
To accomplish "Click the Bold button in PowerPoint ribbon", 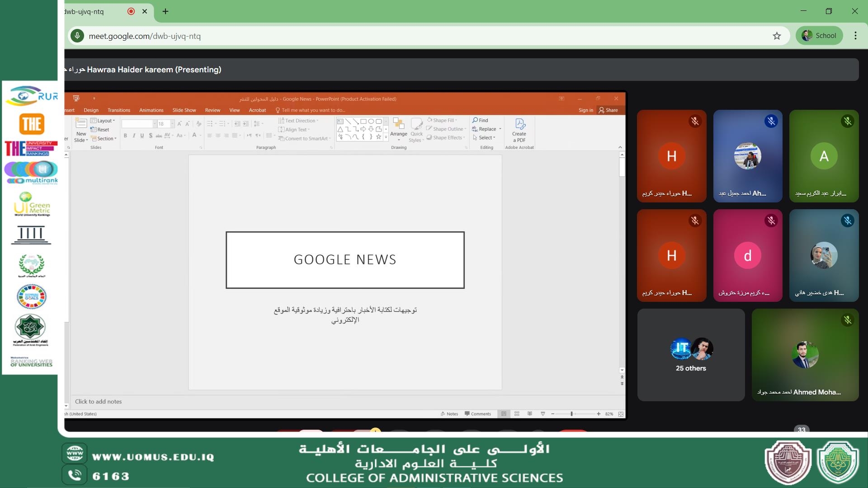I will [x=125, y=136].
